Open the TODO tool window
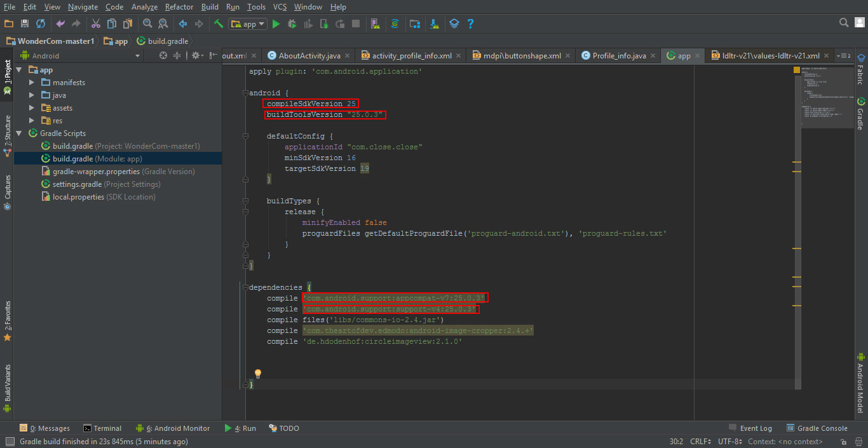Screen dimensions: 868x448 [x=283, y=428]
